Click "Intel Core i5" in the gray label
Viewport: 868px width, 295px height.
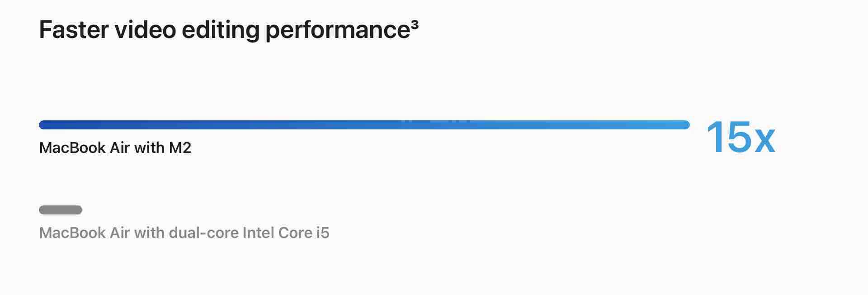click(286, 233)
